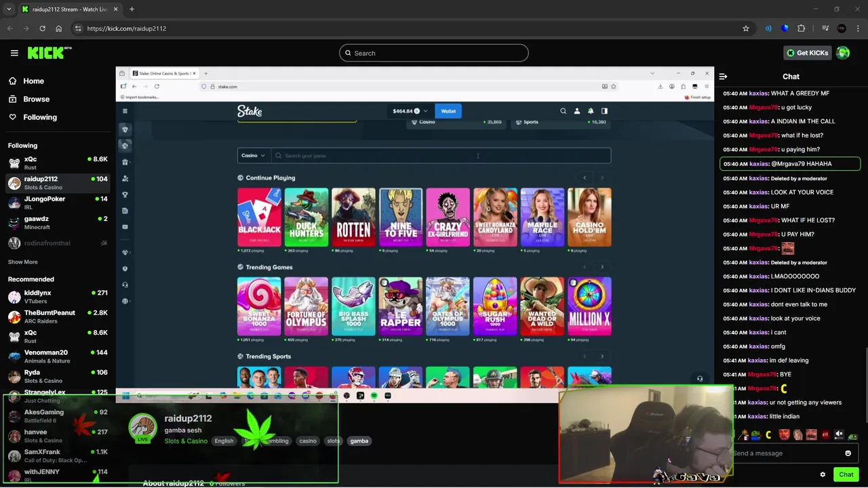Go back in outer browser
868x488 pixels.
pyautogui.click(x=9, y=28)
